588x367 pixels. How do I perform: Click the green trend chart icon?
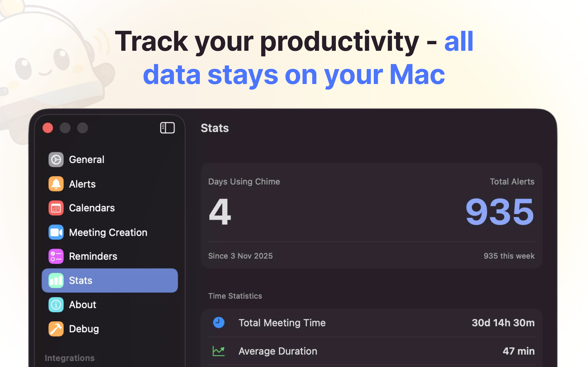coord(219,351)
